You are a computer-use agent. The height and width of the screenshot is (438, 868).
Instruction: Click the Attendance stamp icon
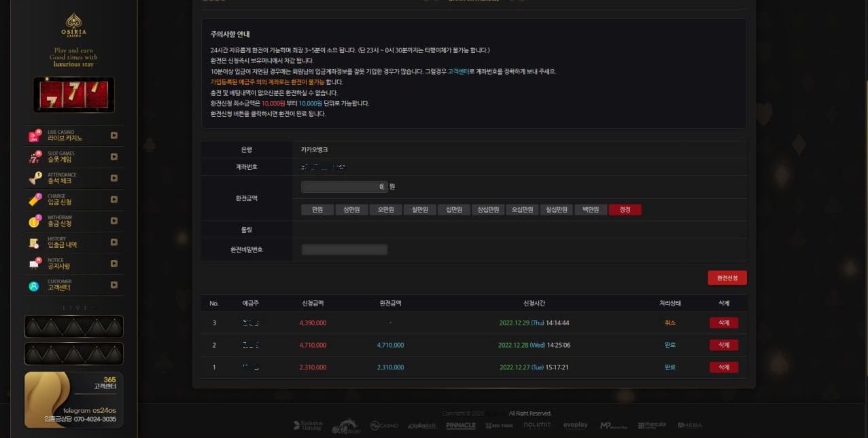click(35, 179)
